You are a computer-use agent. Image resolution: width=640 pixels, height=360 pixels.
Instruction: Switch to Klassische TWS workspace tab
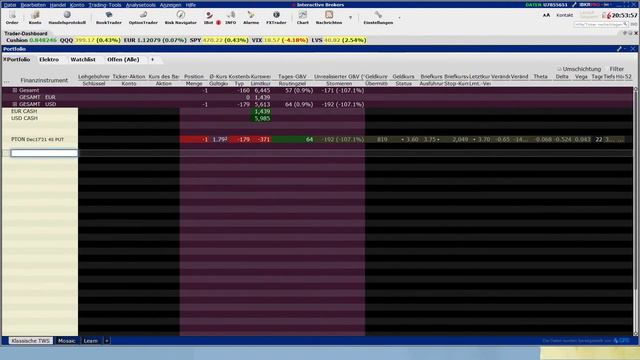point(31,341)
